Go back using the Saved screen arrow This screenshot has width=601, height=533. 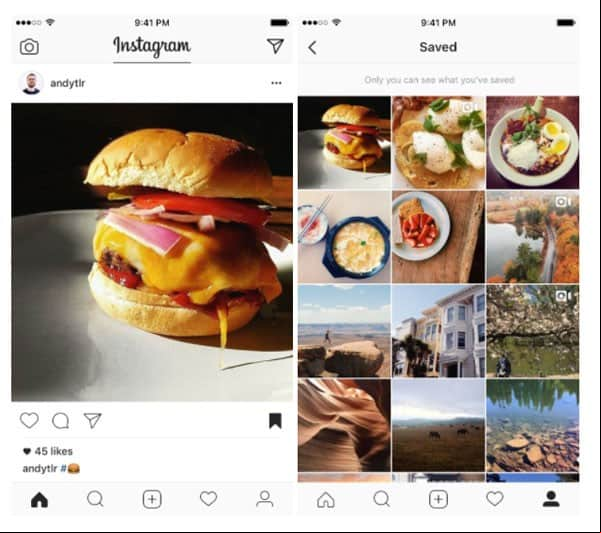point(312,48)
